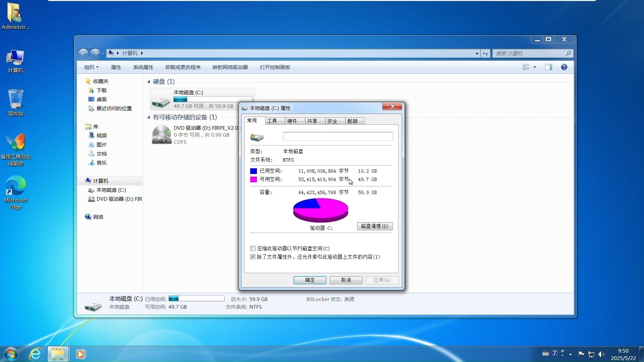Open the 组织 dropdown menu
644x362 pixels.
[91, 67]
